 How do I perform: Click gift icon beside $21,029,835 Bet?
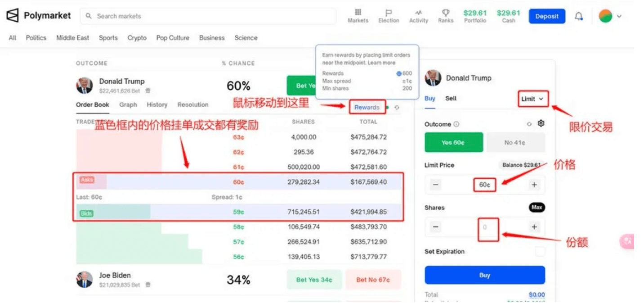point(148,285)
